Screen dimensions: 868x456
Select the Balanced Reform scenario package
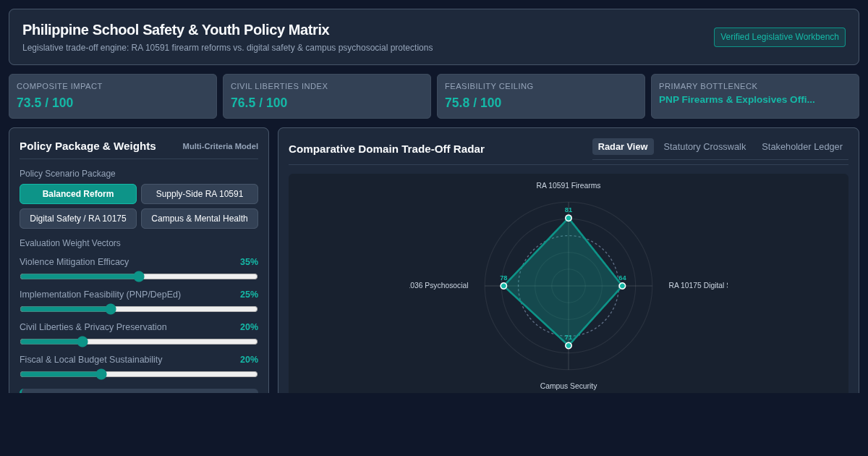[x=78, y=194]
